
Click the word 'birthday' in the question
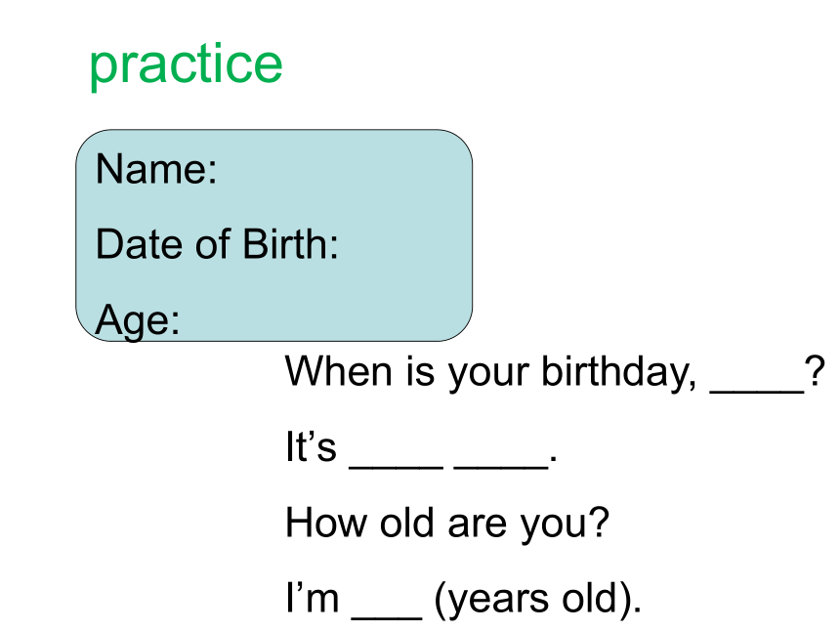(x=618, y=372)
